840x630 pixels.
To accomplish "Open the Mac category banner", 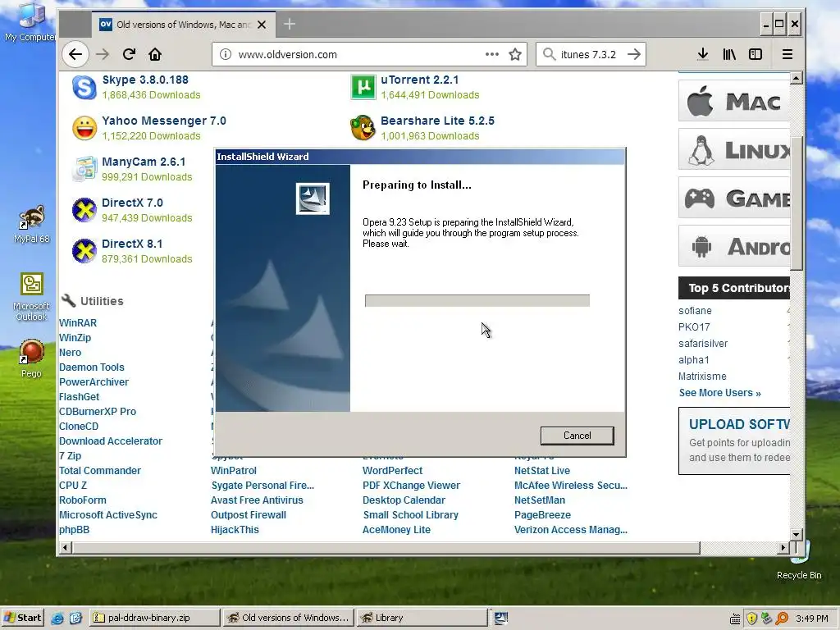I will (x=734, y=101).
